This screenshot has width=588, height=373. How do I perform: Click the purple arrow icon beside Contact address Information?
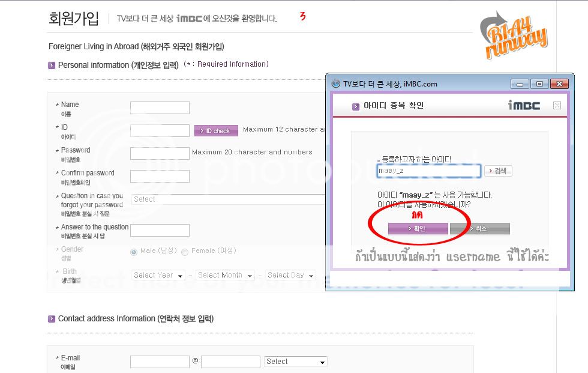[x=52, y=319]
